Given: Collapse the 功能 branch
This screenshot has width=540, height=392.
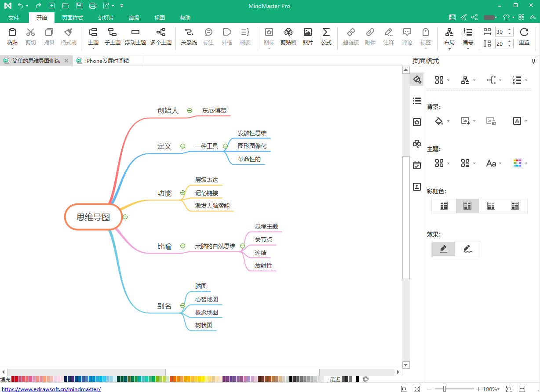Looking at the screenshot, I should point(182,192).
